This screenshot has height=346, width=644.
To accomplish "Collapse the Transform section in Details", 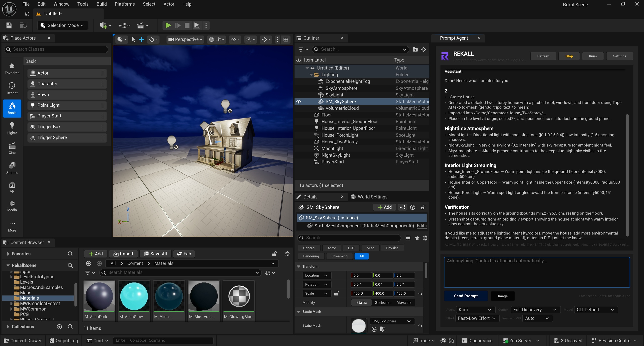I will point(299,266).
